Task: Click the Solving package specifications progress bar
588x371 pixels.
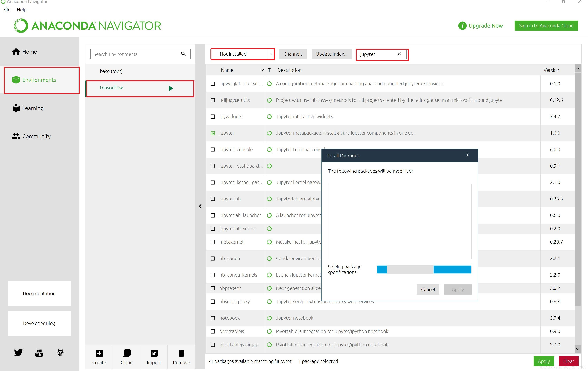Action: tap(424, 269)
